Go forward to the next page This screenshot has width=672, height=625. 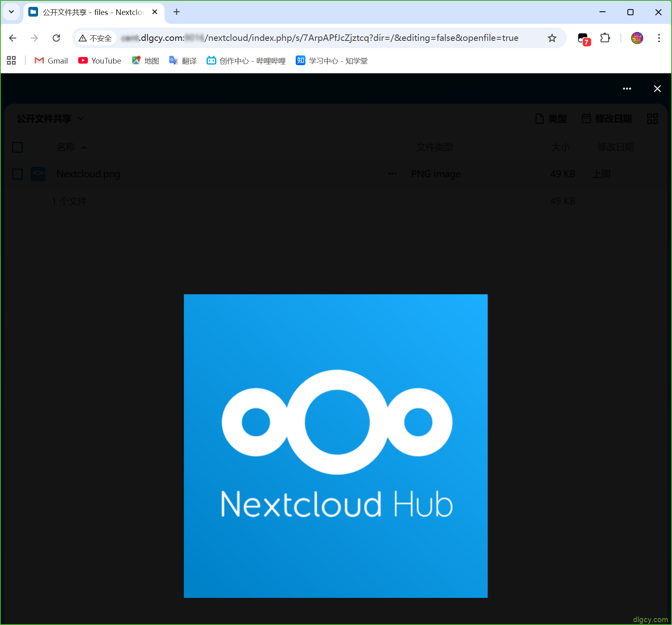34,38
